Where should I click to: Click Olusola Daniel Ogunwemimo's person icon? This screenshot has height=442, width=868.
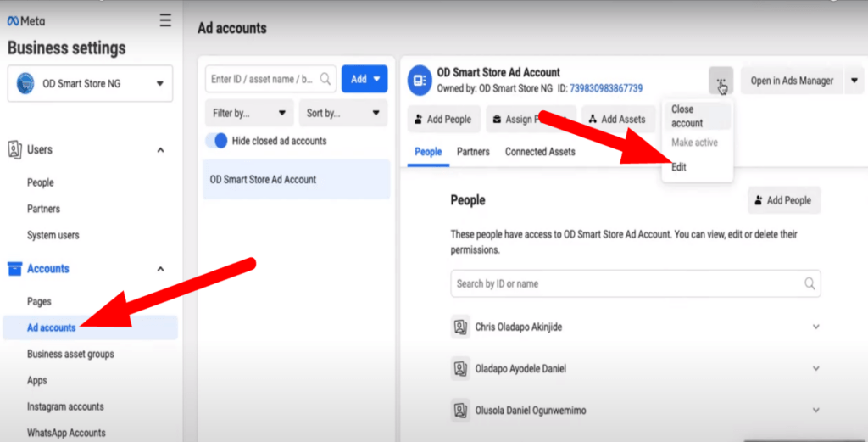point(460,411)
